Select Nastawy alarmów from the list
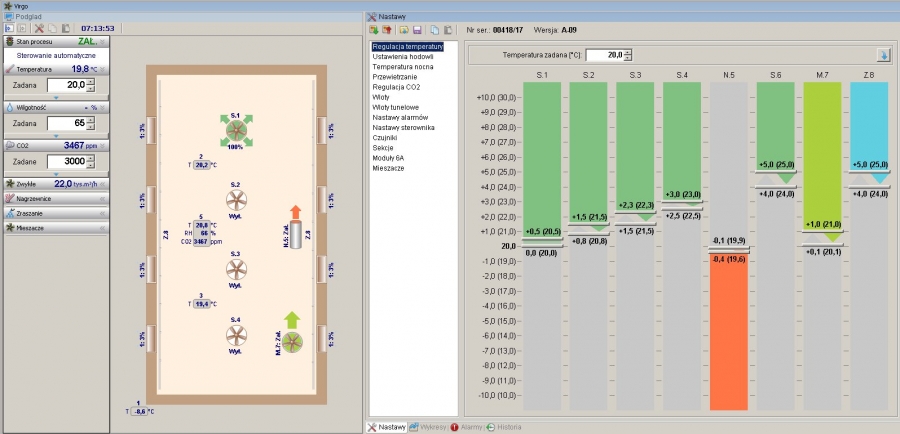The image size is (900, 434). 400,118
